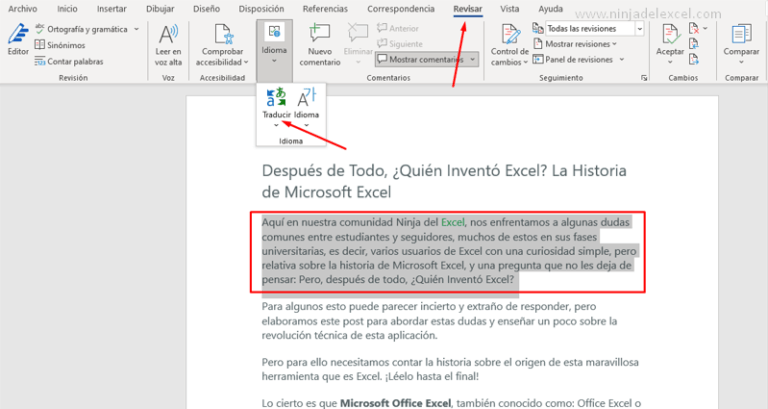The height and width of the screenshot is (409, 768).
Task: Click display-for-review icon beside Todas las revisiones
Action: pos(538,28)
